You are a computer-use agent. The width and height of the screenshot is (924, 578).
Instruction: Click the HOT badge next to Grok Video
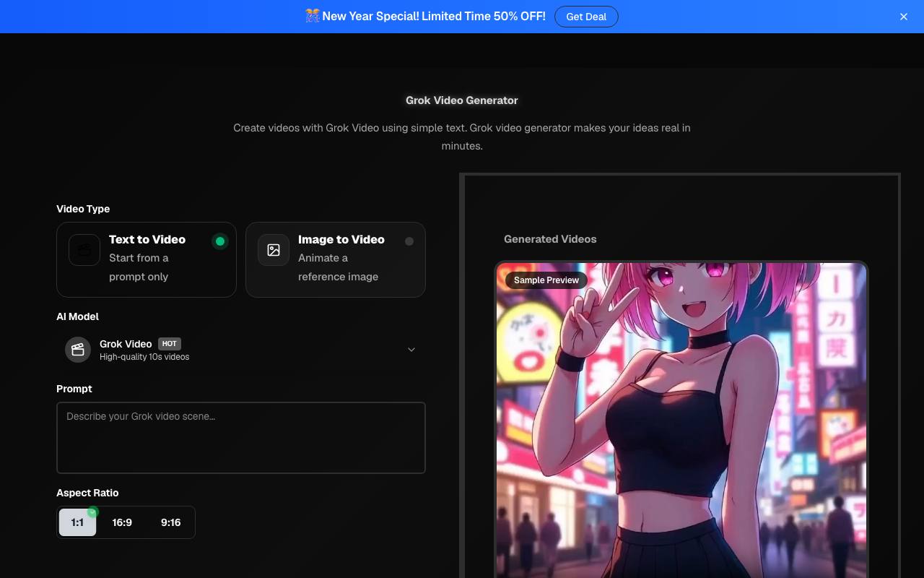coord(170,344)
